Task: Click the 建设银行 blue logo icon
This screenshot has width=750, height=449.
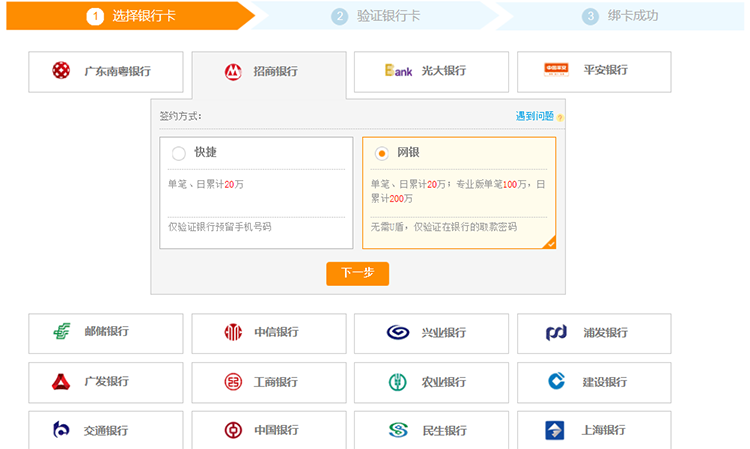Action: [x=557, y=381]
